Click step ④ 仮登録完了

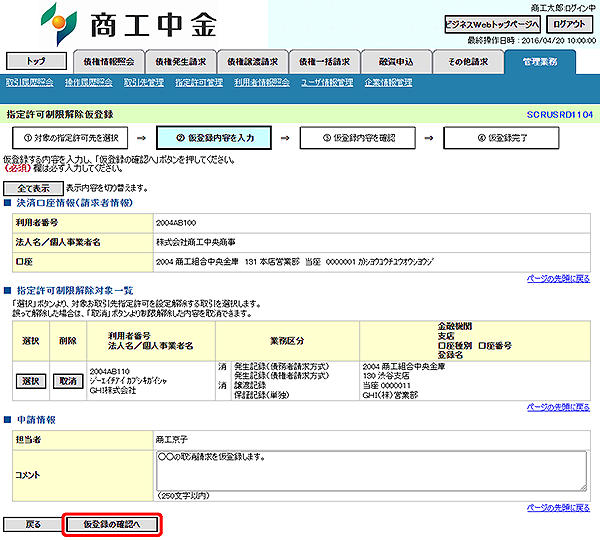coord(501,138)
